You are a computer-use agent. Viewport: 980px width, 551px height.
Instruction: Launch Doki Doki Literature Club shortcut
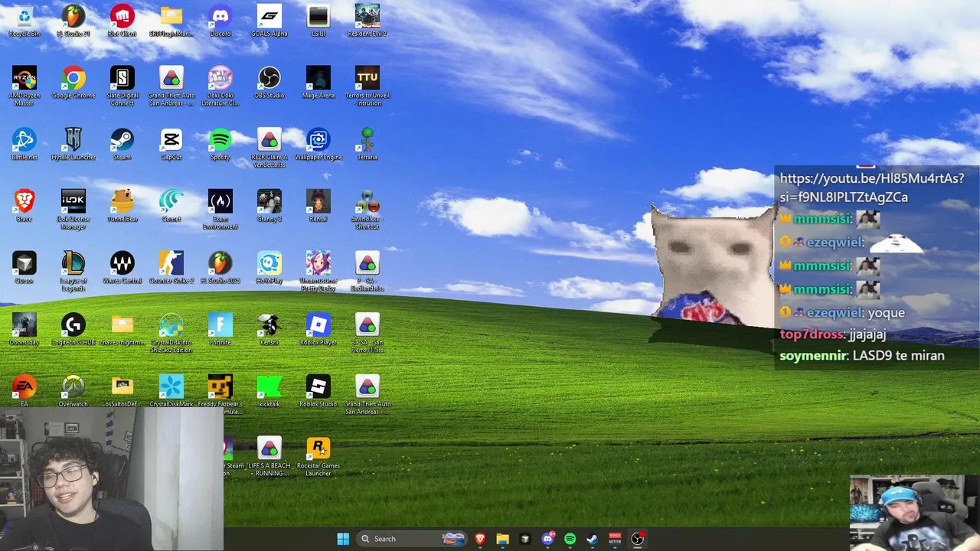click(x=220, y=86)
